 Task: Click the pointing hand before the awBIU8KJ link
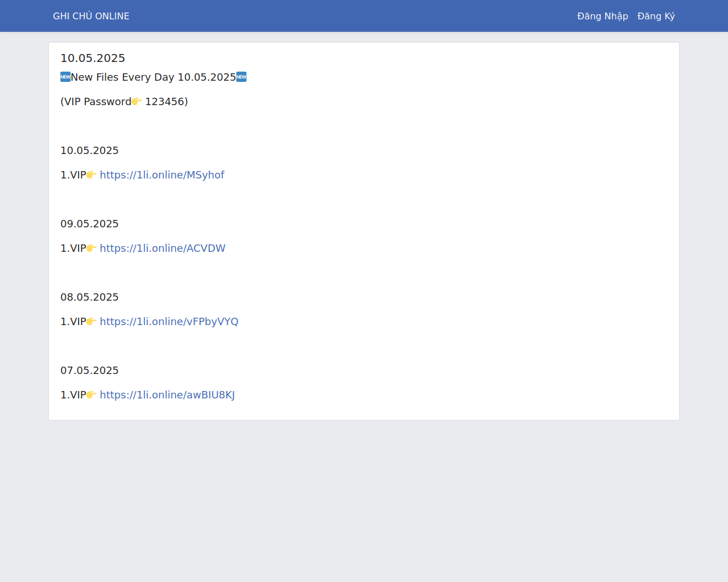click(x=92, y=395)
